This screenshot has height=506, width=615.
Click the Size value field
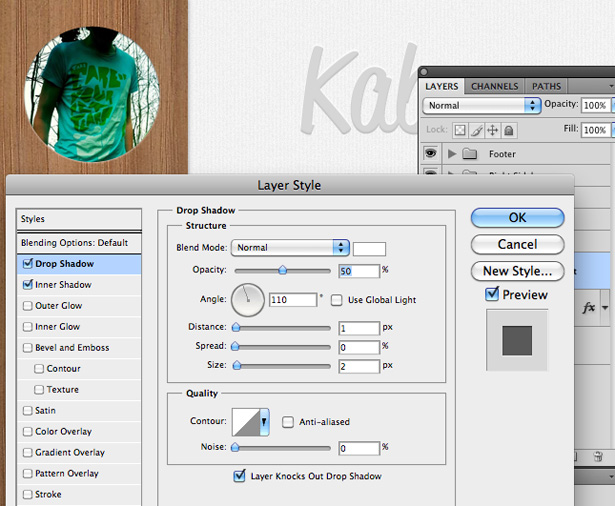tap(359, 366)
